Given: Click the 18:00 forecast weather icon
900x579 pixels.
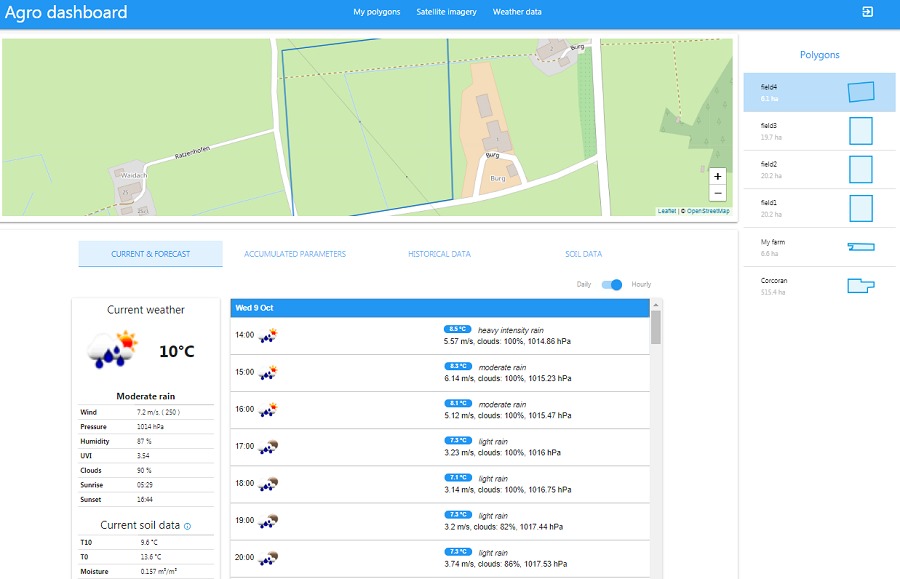Looking at the screenshot, I should 268,484.
